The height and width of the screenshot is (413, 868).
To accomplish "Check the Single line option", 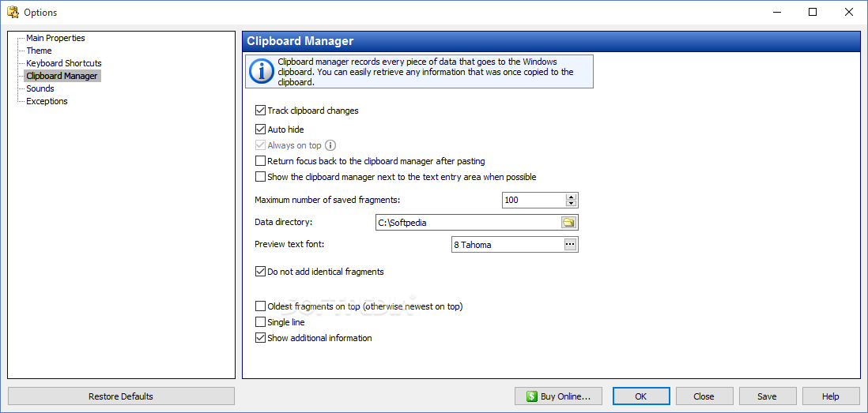I will [260, 321].
